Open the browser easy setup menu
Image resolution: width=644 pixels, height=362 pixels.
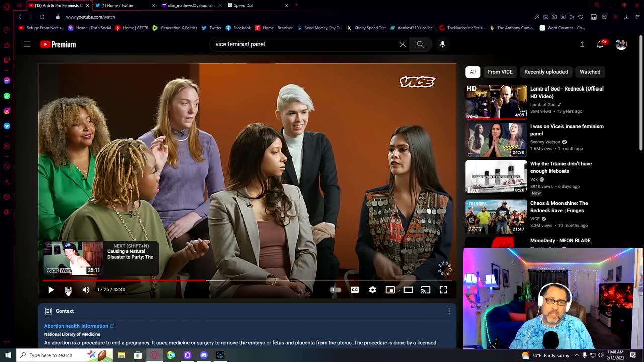pyautogui.click(x=637, y=17)
